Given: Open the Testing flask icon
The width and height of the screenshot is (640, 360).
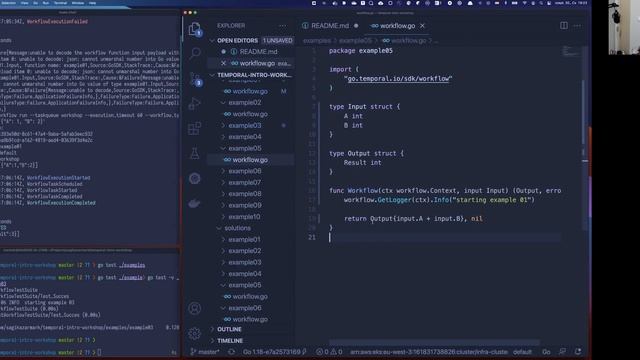Looking at the screenshot, I should [x=195, y=153].
